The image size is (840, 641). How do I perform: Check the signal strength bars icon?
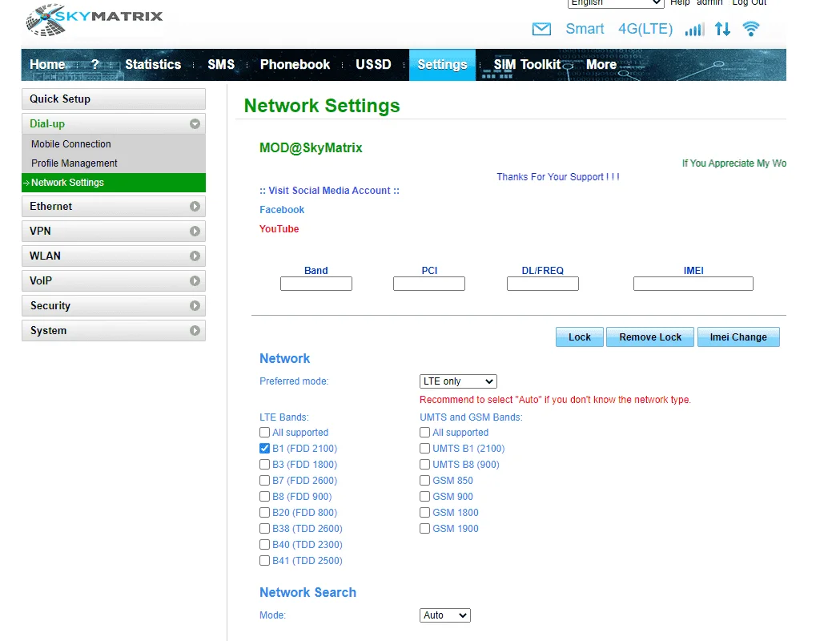(694, 29)
